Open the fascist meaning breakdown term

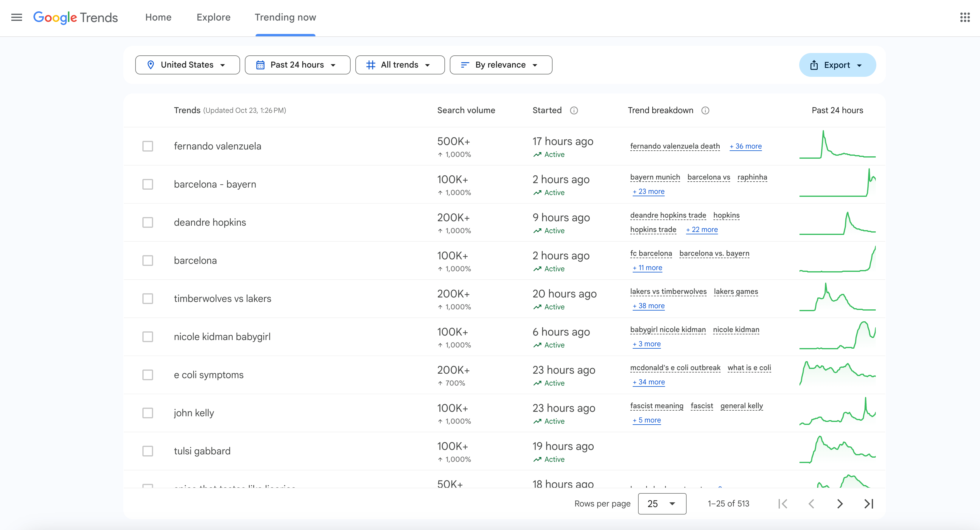[657, 406]
